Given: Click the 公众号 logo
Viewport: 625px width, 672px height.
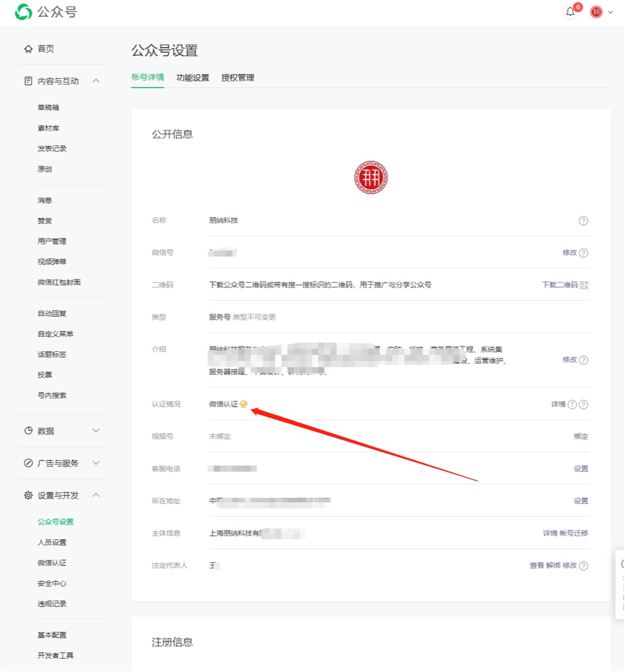Looking at the screenshot, I should click(46, 12).
